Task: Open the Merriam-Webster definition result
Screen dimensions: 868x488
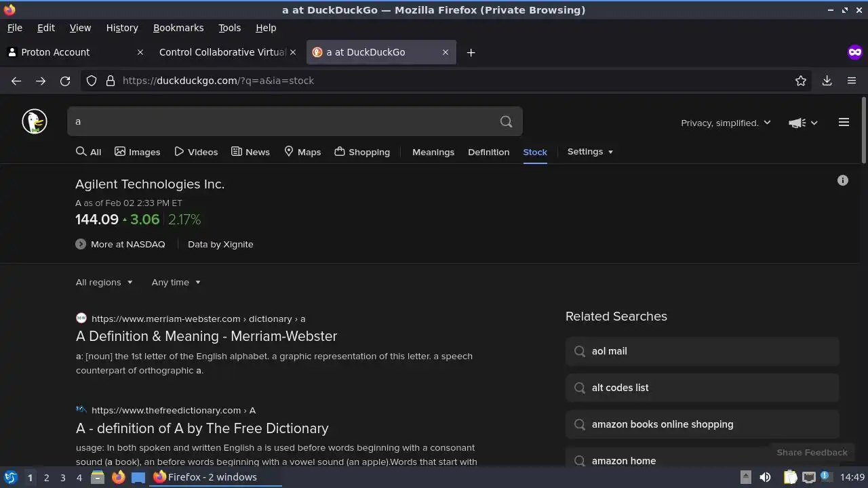Action: (206, 336)
